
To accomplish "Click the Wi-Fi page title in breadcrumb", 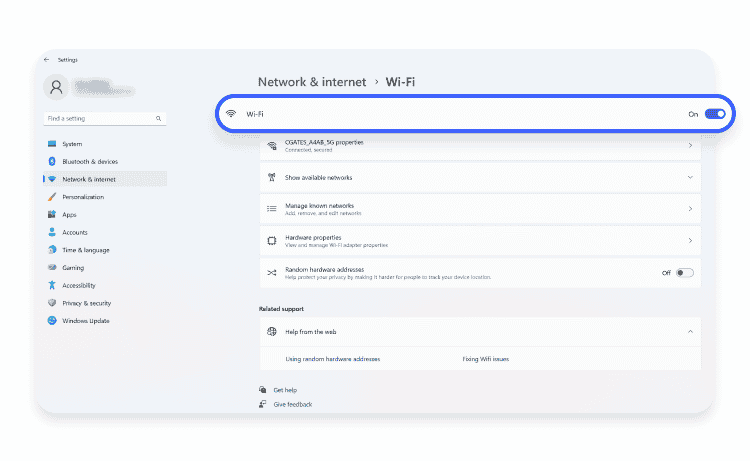I will pyautogui.click(x=400, y=82).
